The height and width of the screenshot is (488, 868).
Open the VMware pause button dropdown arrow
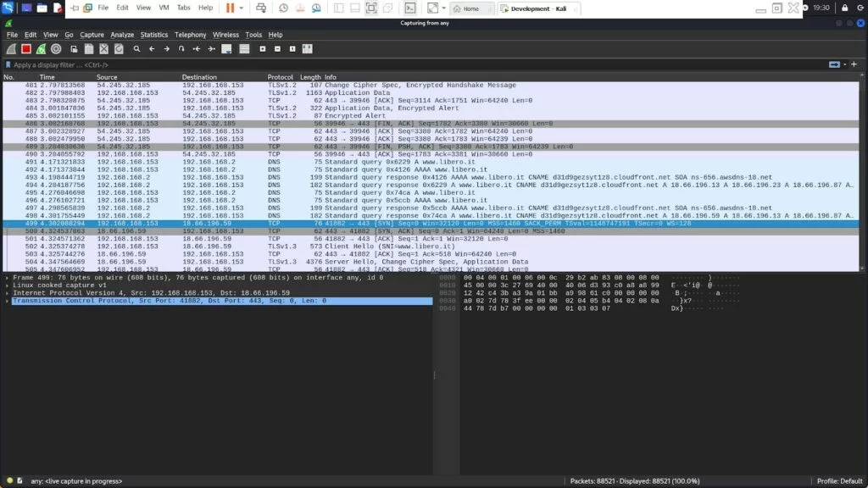pos(241,8)
